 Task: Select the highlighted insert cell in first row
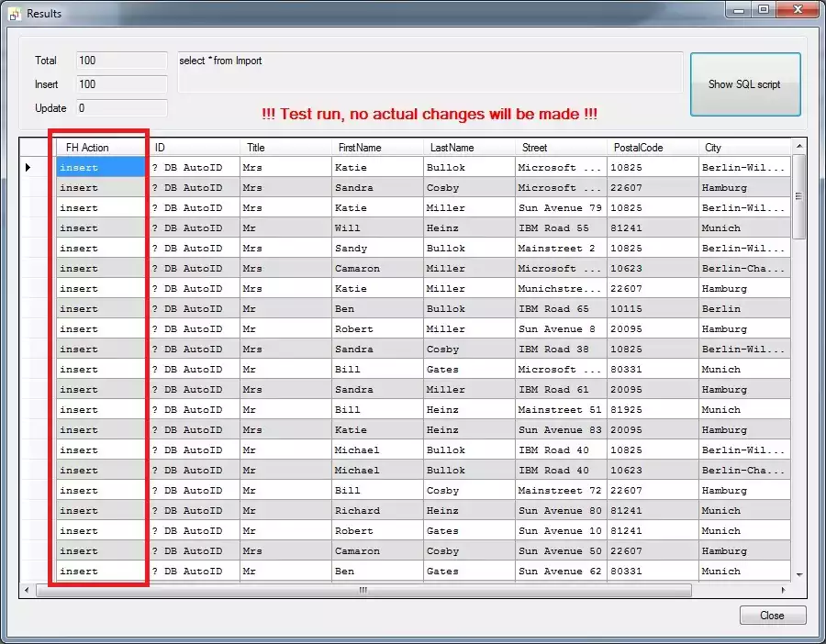point(100,167)
